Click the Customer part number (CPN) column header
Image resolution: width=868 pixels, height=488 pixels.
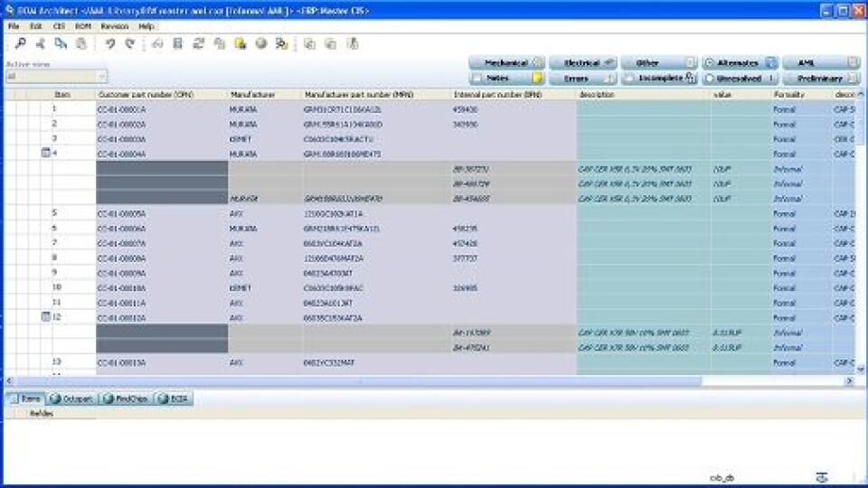pos(162,95)
